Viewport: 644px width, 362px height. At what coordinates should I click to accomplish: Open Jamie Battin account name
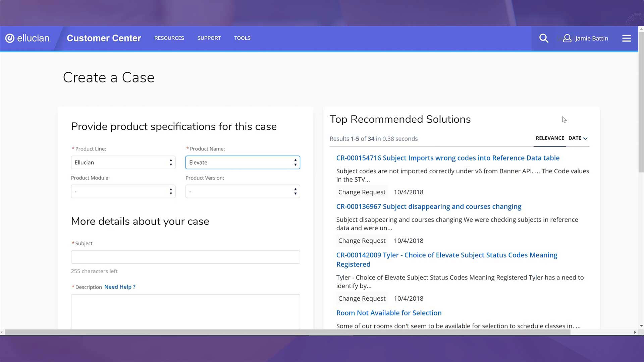tap(591, 39)
